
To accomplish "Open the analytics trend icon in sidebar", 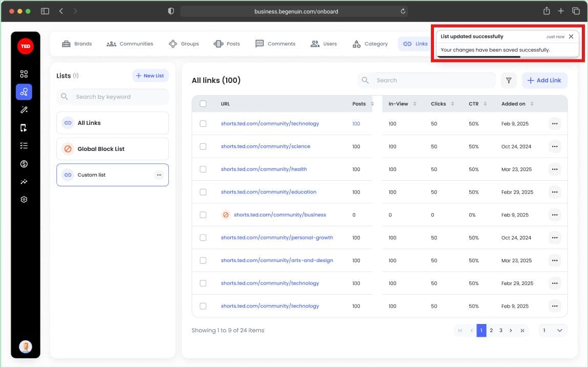I will pos(24,182).
